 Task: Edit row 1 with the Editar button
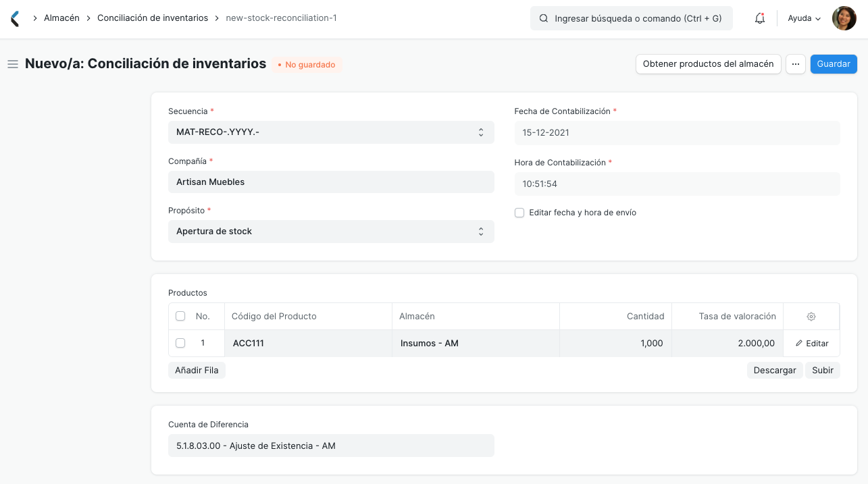click(812, 344)
